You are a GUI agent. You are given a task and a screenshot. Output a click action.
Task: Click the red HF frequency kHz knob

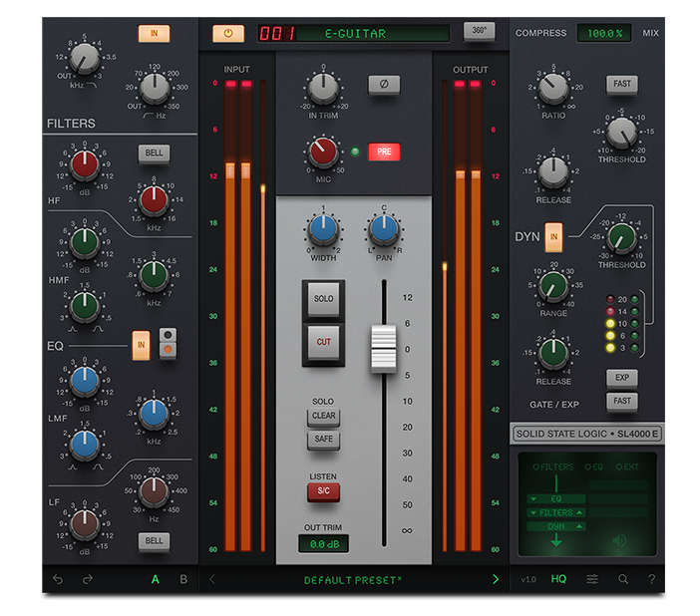click(154, 200)
